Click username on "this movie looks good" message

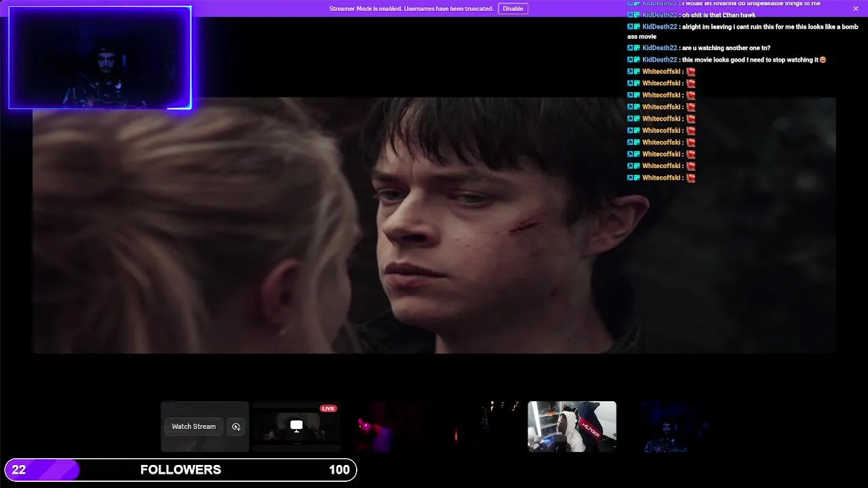click(660, 60)
